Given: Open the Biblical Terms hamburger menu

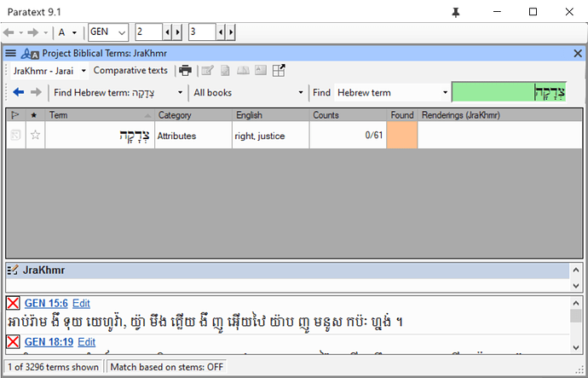Looking at the screenshot, I should (x=10, y=53).
